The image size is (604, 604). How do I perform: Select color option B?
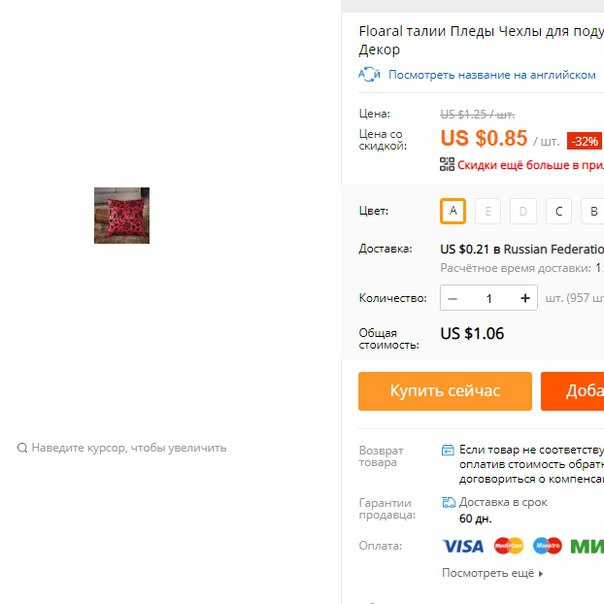click(592, 211)
